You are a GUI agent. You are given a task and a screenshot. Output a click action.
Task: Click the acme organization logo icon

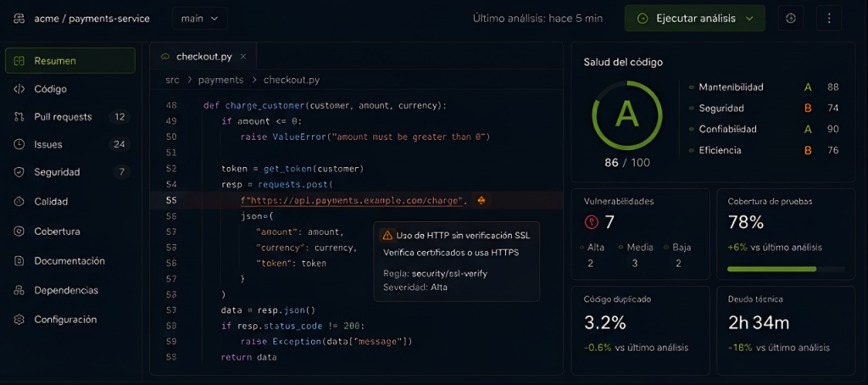coord(19,19)
